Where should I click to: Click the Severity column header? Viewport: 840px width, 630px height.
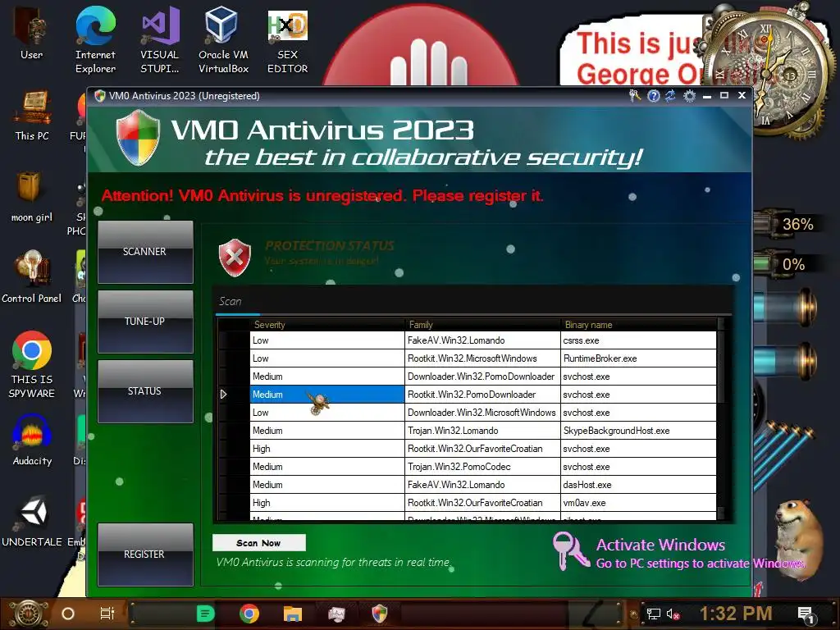click(x=327, y=325)
